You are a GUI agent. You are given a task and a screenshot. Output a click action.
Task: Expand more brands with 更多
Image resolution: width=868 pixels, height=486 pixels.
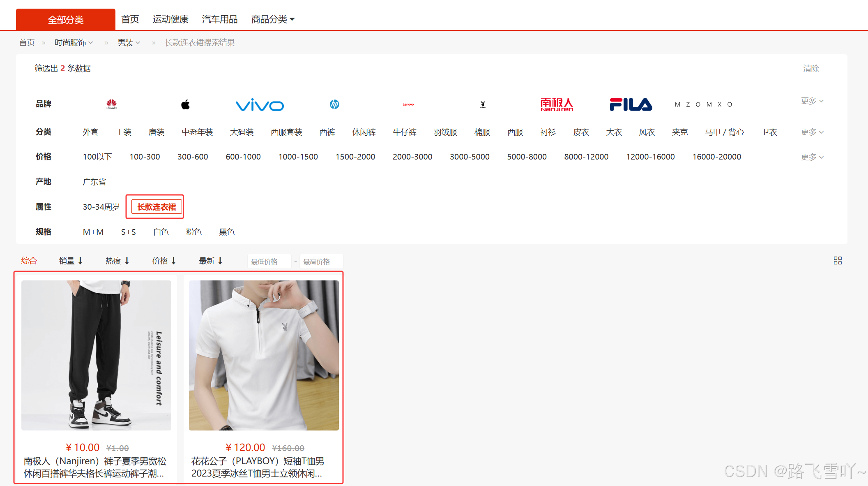[x=812, y=101]
